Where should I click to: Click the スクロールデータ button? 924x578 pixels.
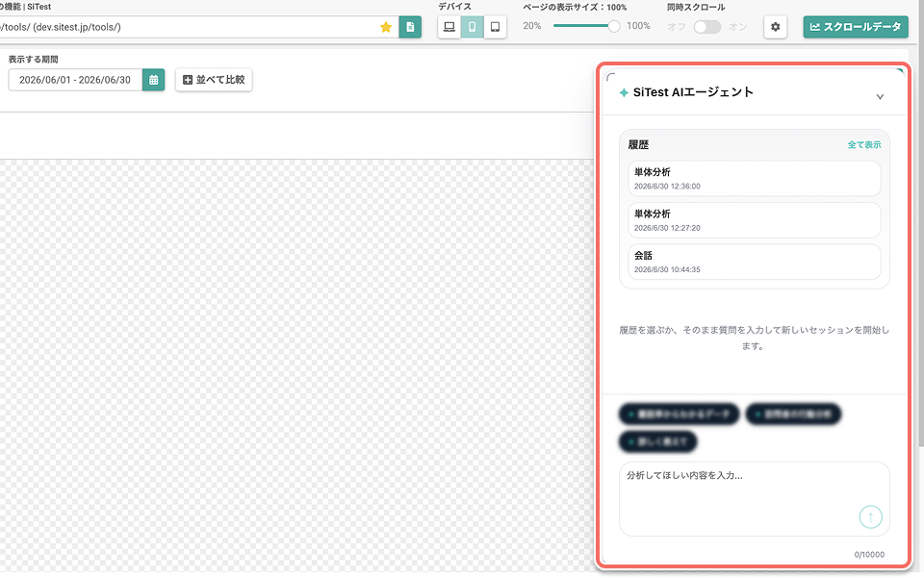(856, 27)
